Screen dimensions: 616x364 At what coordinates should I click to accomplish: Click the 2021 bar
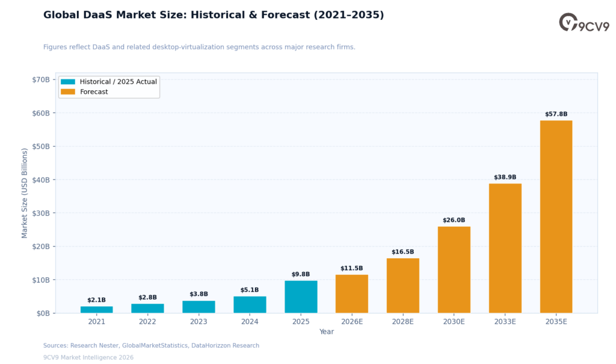[x=97, y=310]
